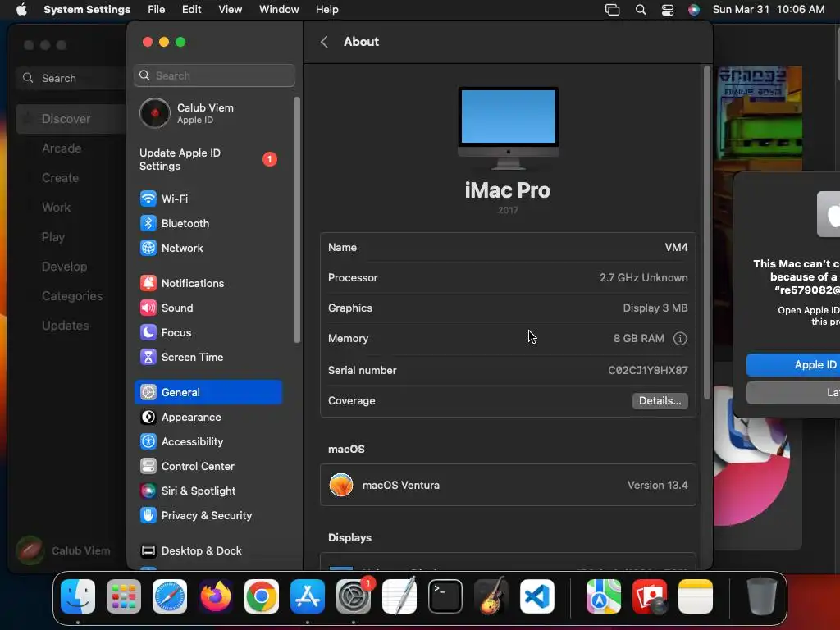Click the settings sidebar scrollbar
The height and width of the screenshot is (630, 840).
pyautogui.click(x=297, y=220)
